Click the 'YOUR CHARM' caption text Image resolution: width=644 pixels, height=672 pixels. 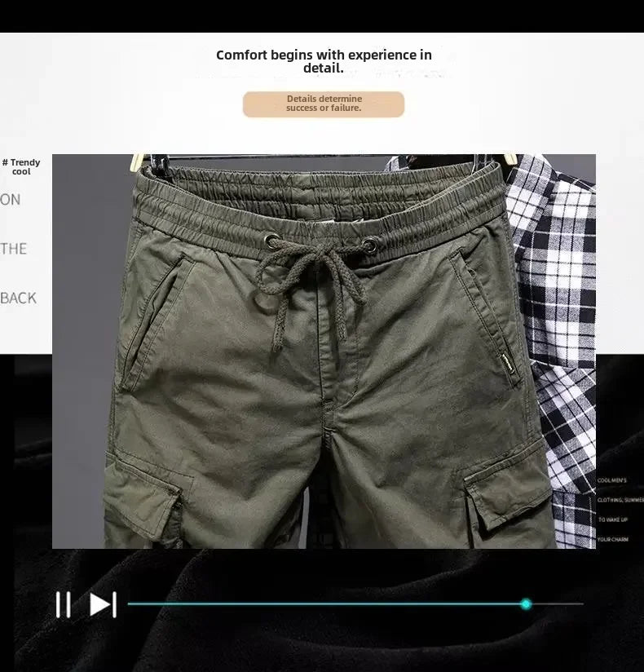pos(612,539)
